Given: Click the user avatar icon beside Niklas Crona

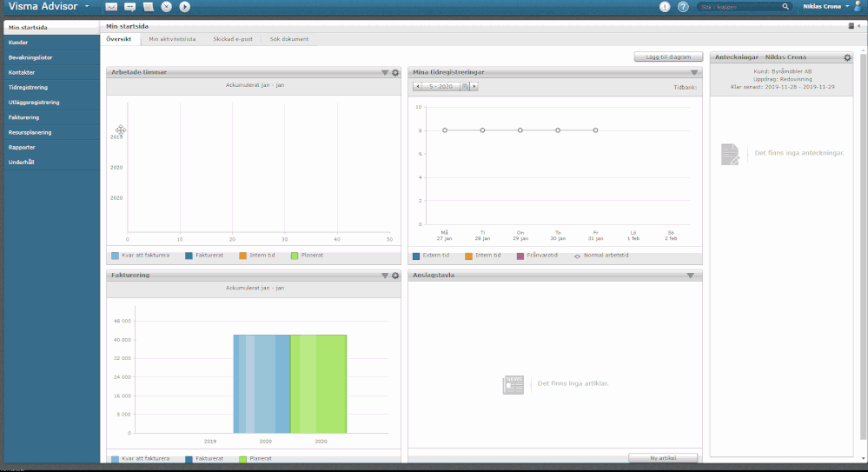Looking at the screenshot, I should (x=858, y=6).
